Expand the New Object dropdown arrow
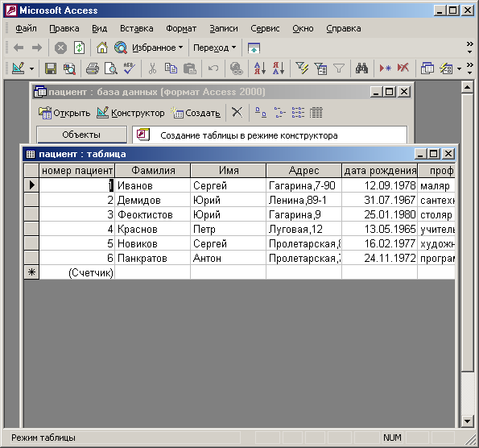 point(459,68)
